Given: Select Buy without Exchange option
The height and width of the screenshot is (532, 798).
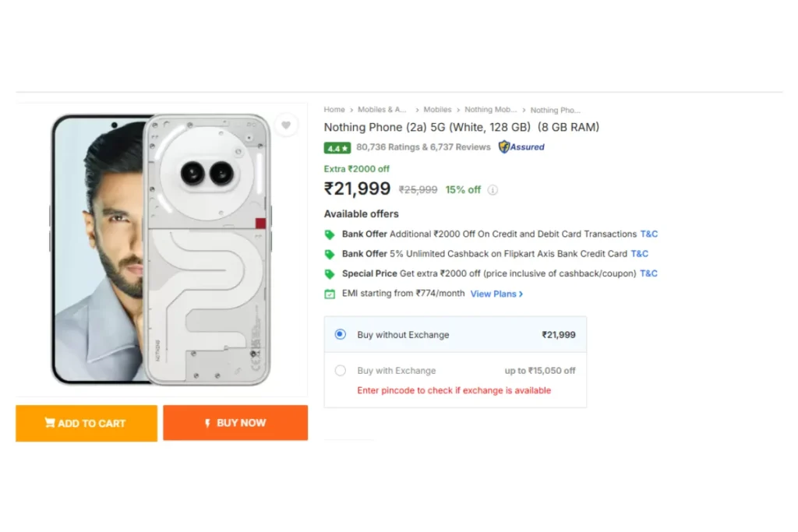Looking at the screenshot, I should pyautogui.click(x=341, y=334).
